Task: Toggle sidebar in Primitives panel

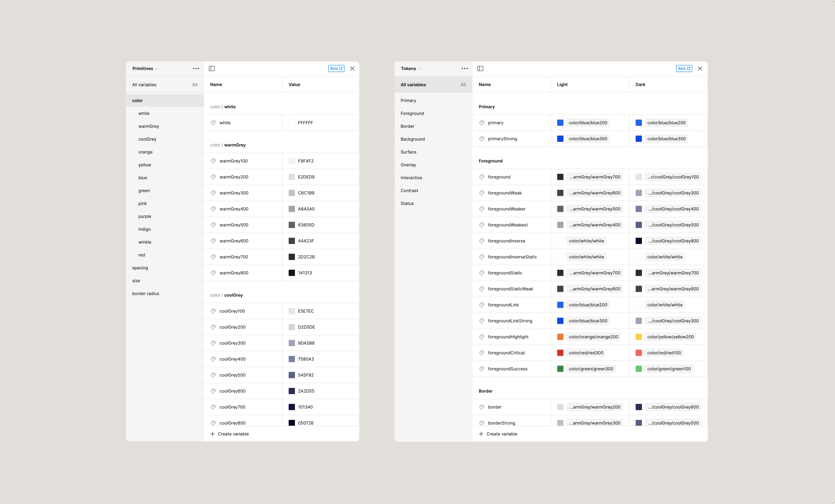Action: 212,68
